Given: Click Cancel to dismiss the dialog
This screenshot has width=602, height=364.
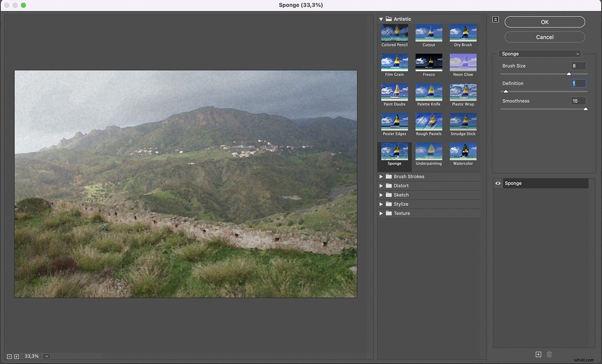Looking at the screenshot, I should coord(544,37).
